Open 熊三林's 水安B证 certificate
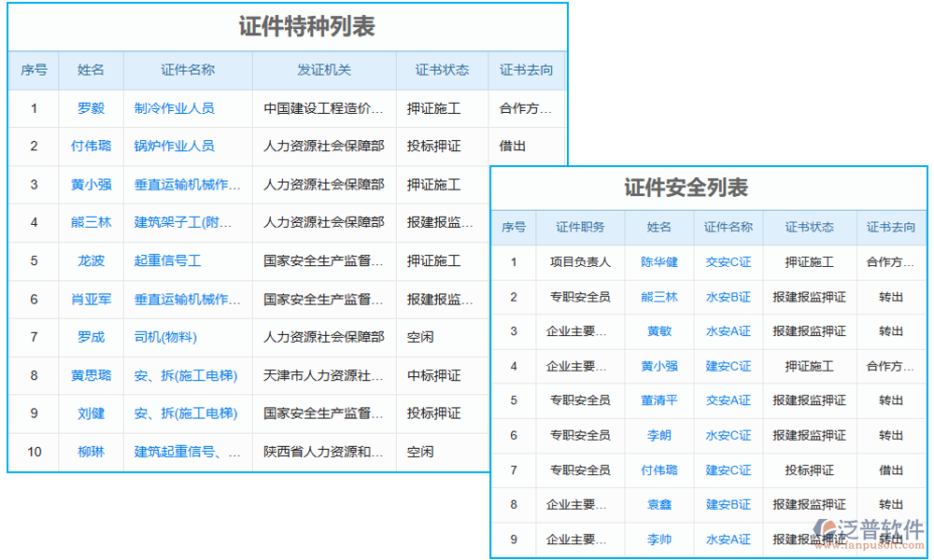Viewport: 934px width, 560px height. click(x=728, y=297)
